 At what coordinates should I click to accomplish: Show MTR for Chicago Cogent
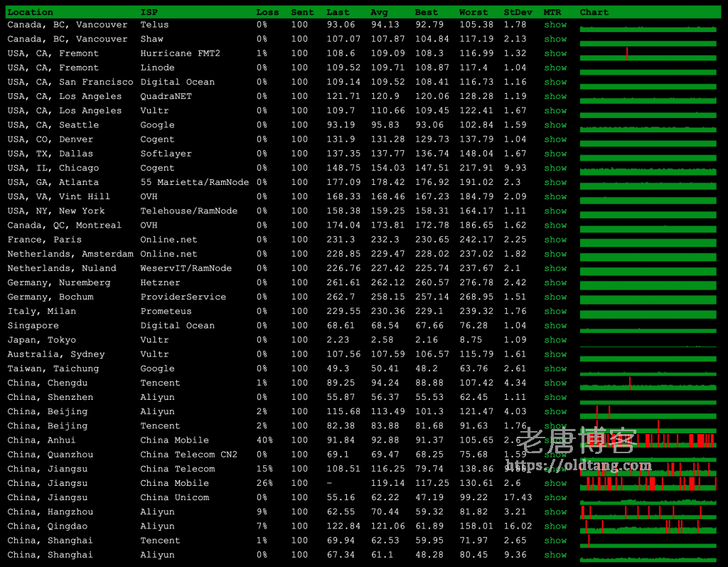(x=555, y=168)
